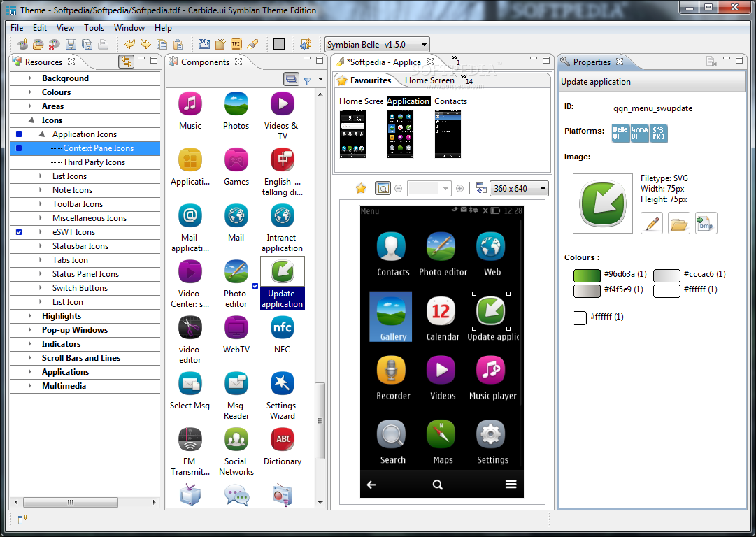Screen dimensions: 756x537
Task: Click the Open Theme folder-palette icon
Action: [x=38, y=44]
